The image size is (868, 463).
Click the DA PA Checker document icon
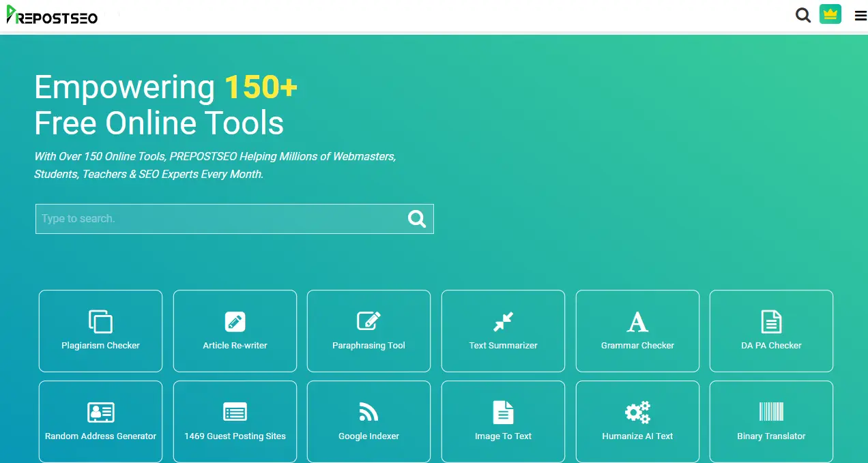click(x=771, y=321)
